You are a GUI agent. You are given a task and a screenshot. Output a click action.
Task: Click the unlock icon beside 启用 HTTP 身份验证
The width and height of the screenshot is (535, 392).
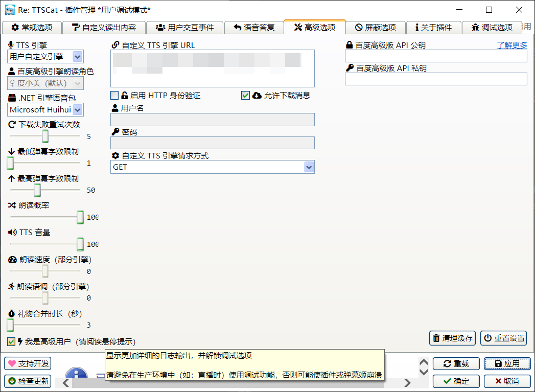click(125, 96)
